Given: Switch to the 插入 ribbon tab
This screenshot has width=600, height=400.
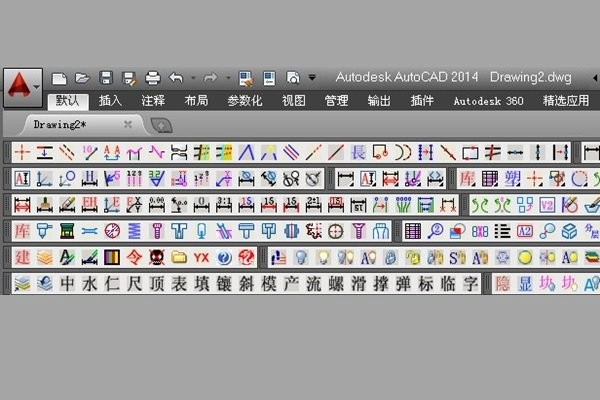Looking at the screenshot, I should click(110, 101).
